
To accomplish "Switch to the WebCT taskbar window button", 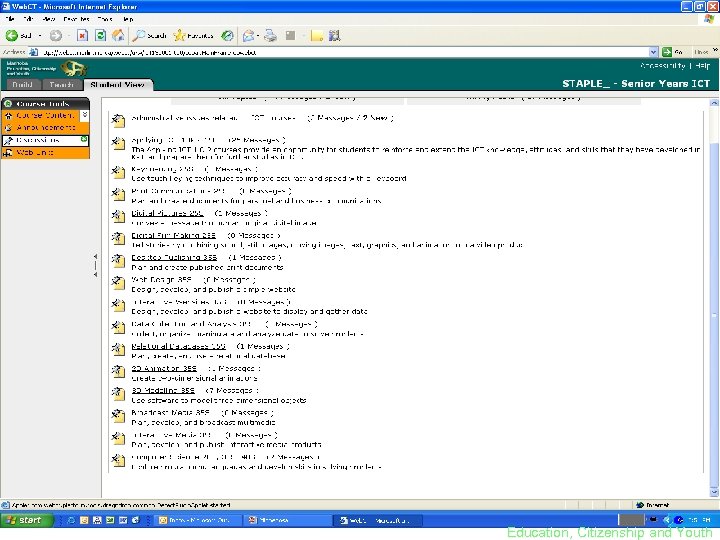I will pyautogui.click(x=379, y=520).
